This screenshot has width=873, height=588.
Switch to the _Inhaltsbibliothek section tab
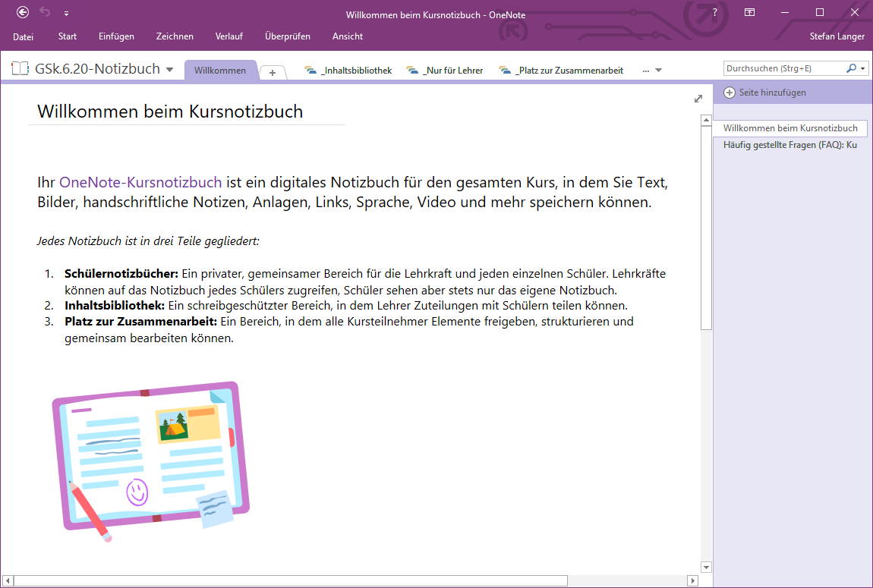tap(348, 71)
